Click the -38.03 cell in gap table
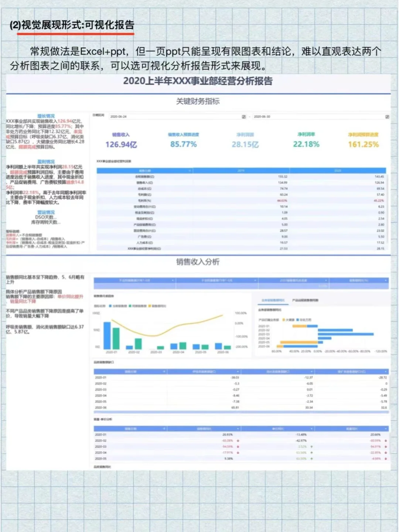 (x=235, y=377)
